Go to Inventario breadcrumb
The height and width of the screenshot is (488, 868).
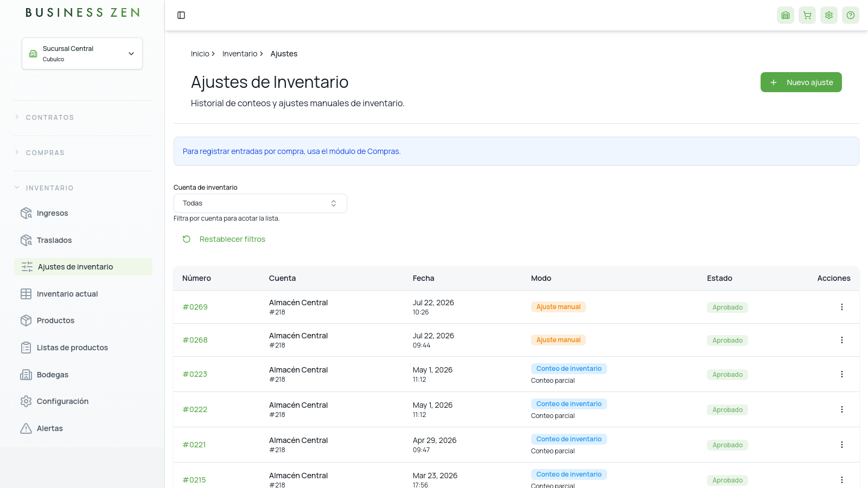click(x=240, y=54)
